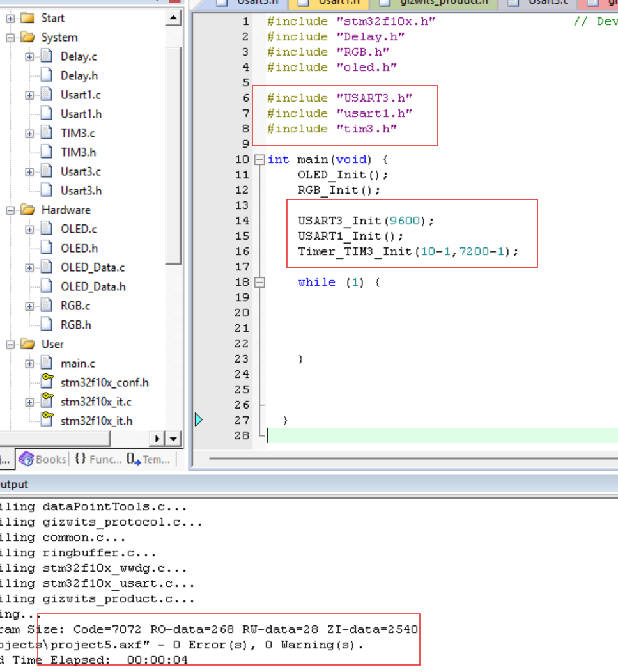Select RGB.h file icon
Image resolution: width=618 pixels, height=672 pixels.
click(x=47, y=325)
